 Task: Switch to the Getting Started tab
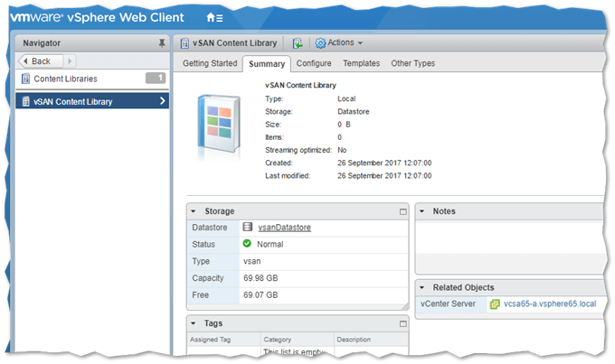coord(210,63)
